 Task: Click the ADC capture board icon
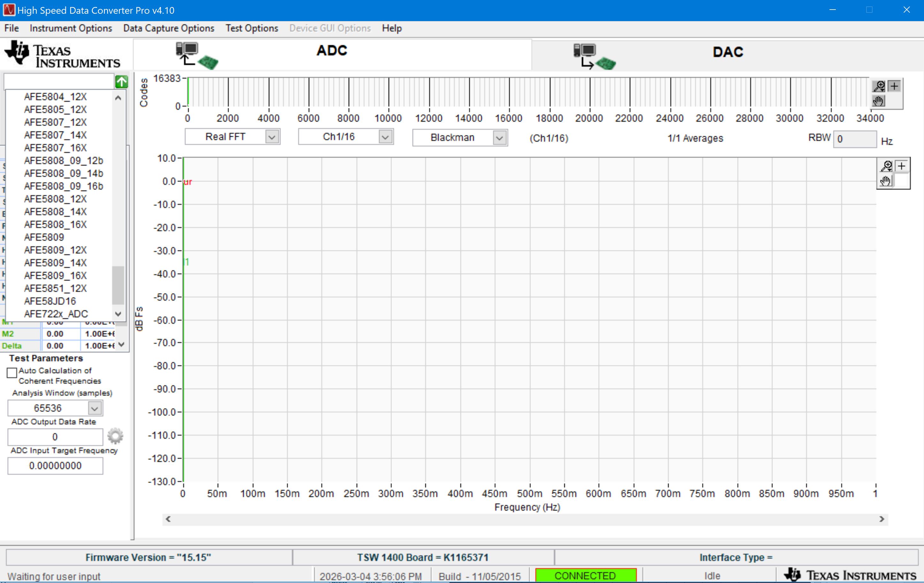(197, 56)
